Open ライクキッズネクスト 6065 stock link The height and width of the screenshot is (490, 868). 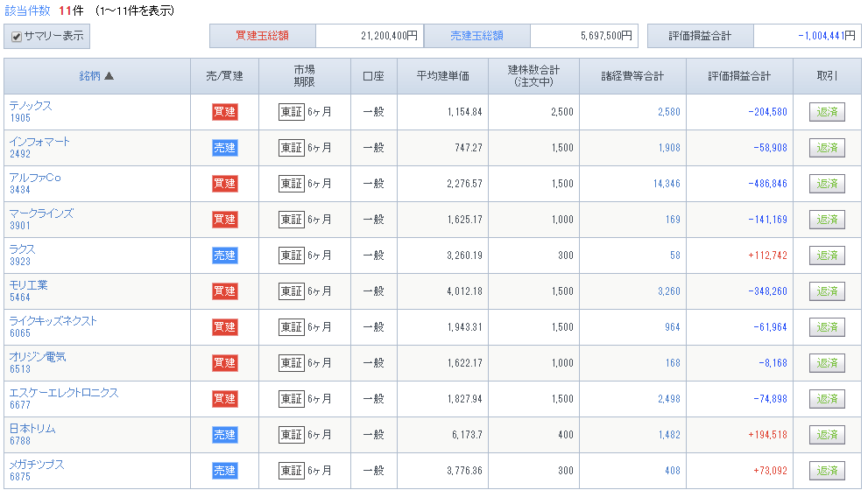point(53,327)
